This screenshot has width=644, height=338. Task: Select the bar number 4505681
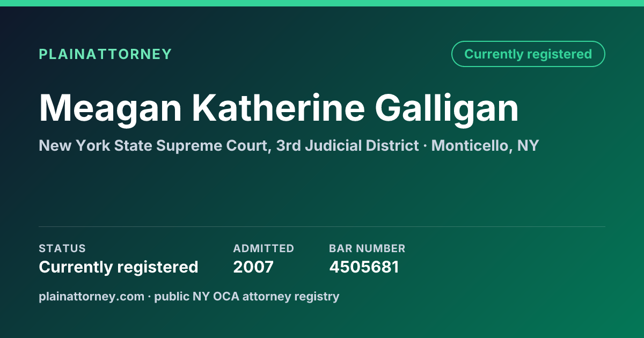(364, 267)
